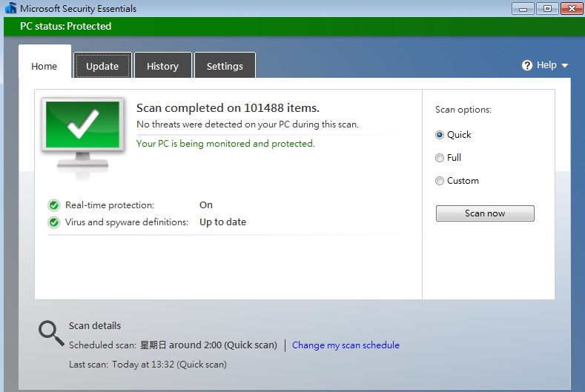Close the Security Essentials window
Viewport: 585px width, 392px height.
(572, 9)
